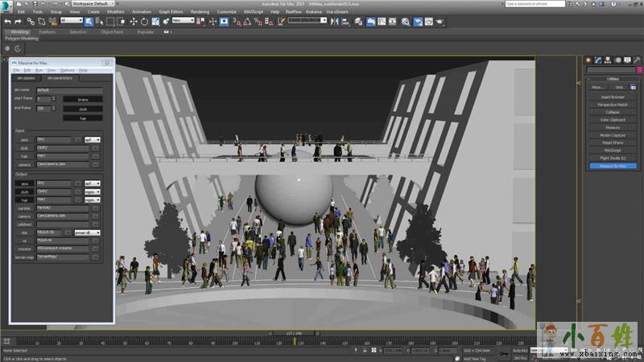Open the Output sims format dropdown
Viewport: 644px width, 362px height.
(x=93, y=183)
